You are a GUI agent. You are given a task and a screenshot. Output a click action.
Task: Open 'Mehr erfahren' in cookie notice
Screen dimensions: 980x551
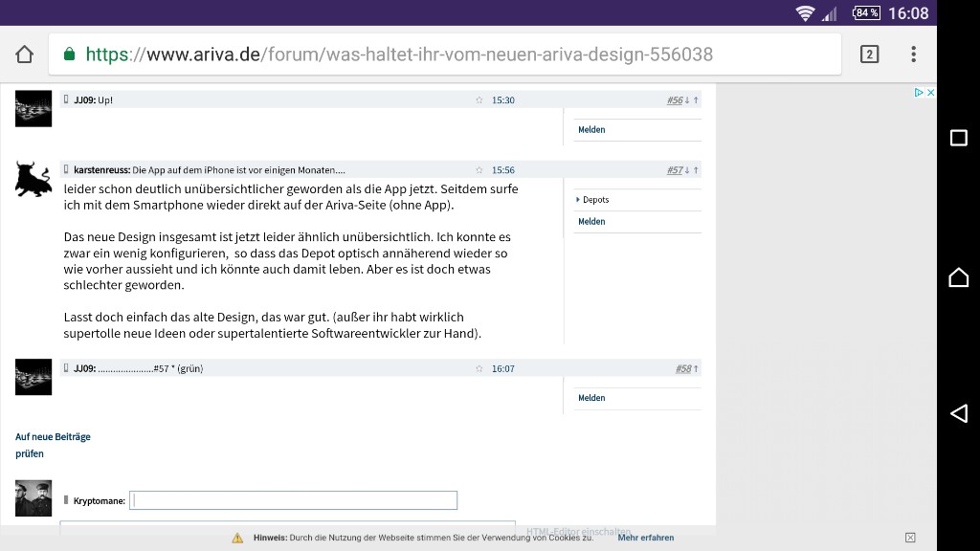click(x=645, y=538)
